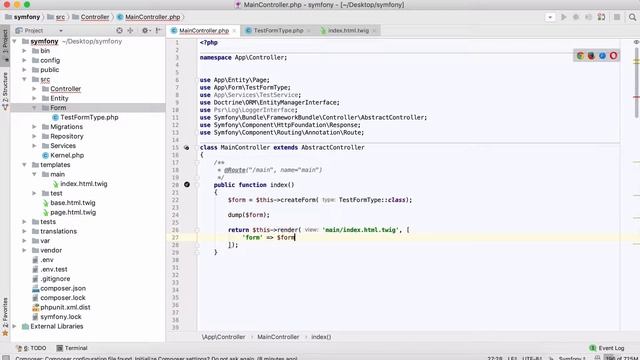Select symfony.lock file

point(57,317)
